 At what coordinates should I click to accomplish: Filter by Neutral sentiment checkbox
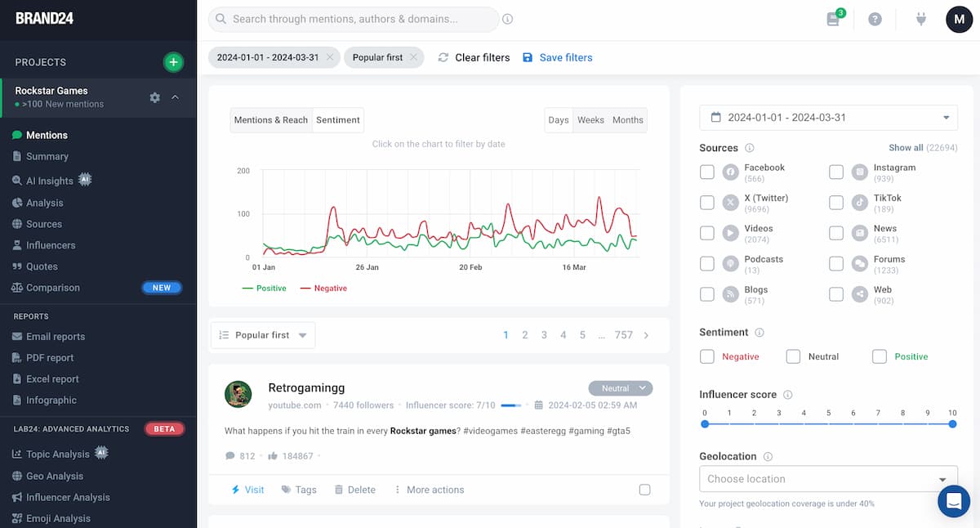click(x=793, y=356)
